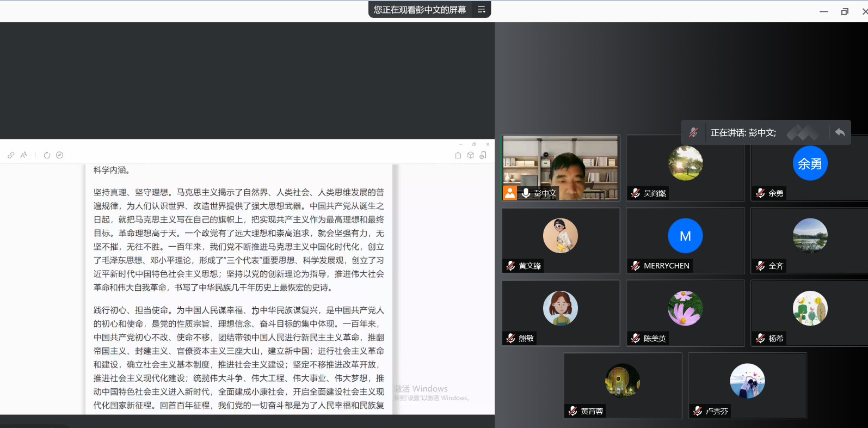The height and width of the screenshot is (428, 868).
Task: Click the return arrow in floating speaker bar
Action: [x=840, y=132]
